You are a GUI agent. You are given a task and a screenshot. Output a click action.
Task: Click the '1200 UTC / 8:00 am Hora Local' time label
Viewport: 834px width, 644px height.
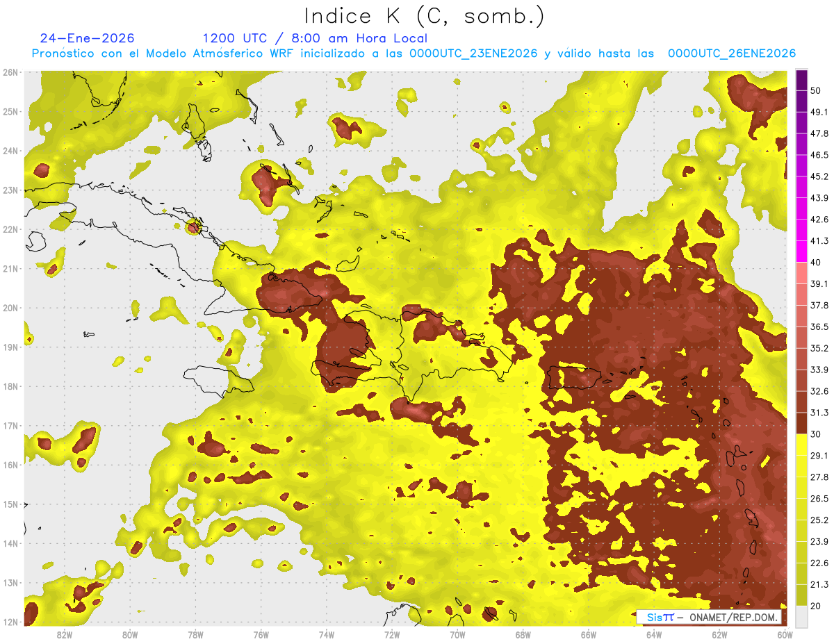point(315,38)
